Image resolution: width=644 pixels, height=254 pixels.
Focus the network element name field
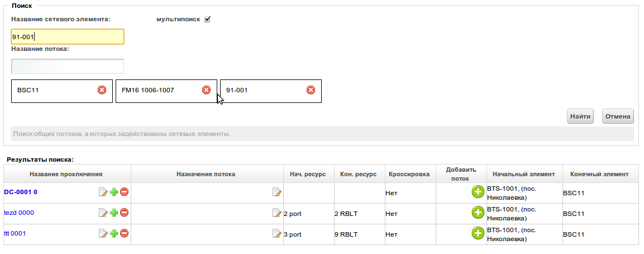pyautogui.click(x=68, y=37)
